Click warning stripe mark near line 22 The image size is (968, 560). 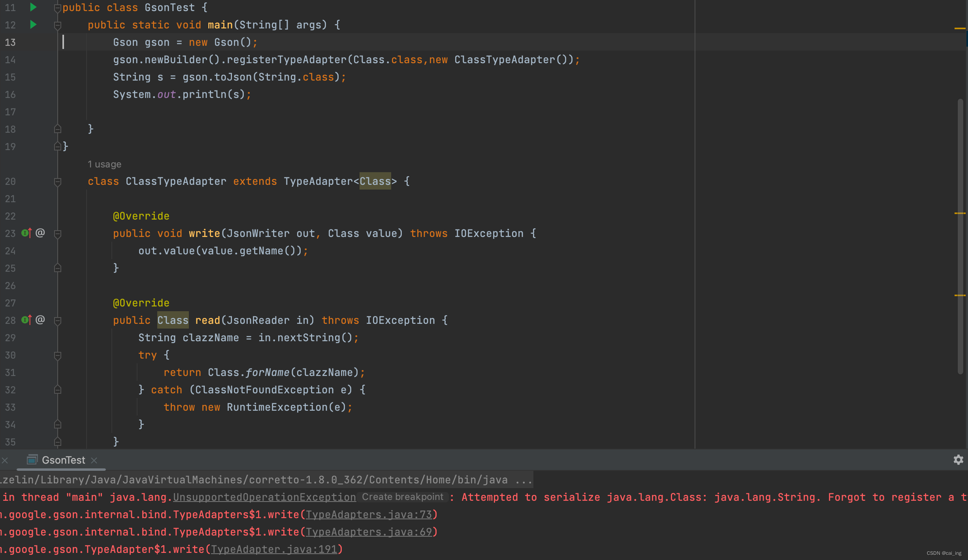(x=960, y=213)
